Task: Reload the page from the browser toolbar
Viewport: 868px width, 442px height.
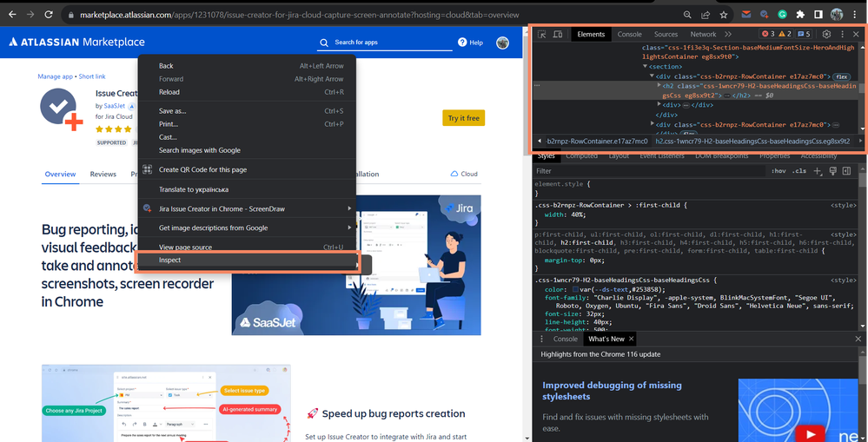Action: [49, 15]
